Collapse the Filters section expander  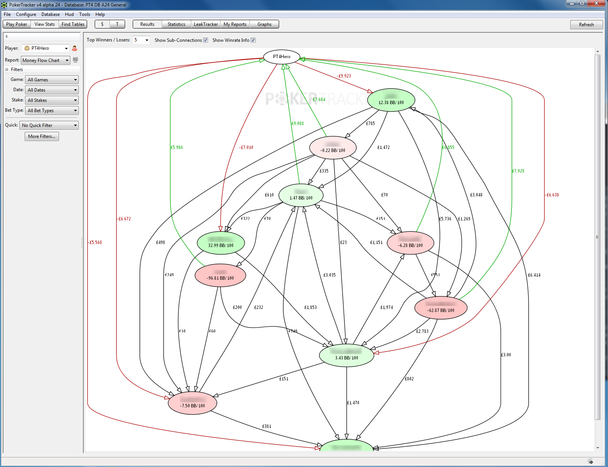[x=7, y=69]
